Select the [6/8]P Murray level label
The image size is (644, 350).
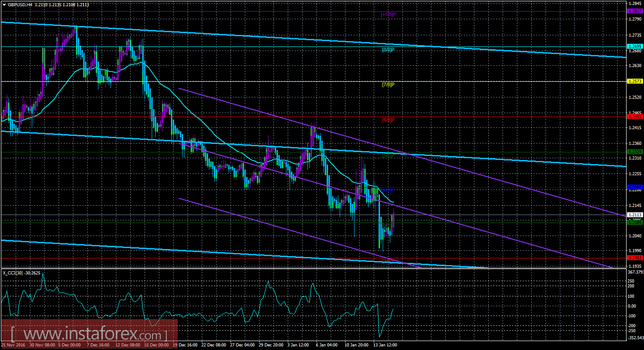pos(388,120)
